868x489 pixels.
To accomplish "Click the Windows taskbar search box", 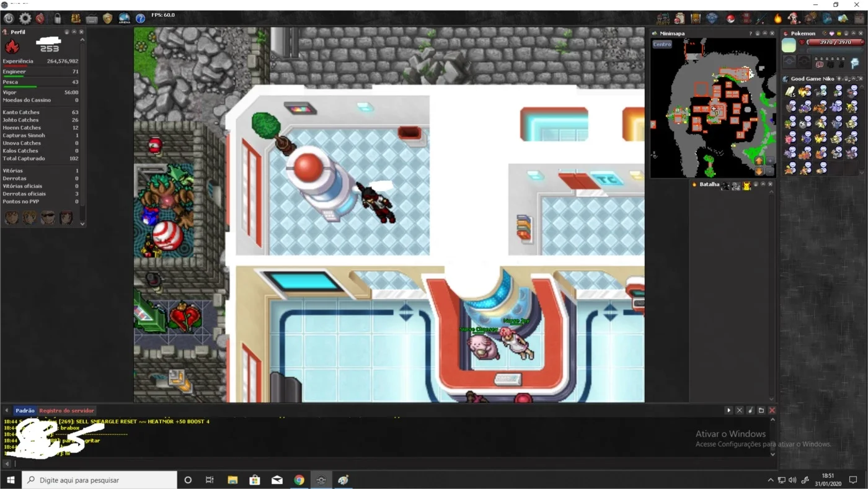I will [x=100, y=480].
